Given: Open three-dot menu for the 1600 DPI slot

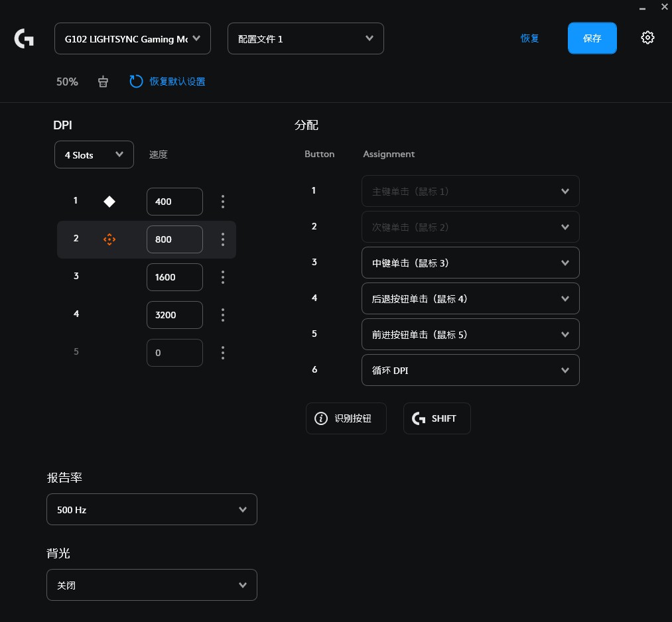Looking at the screenshot, I should click(x=223, y=277).
